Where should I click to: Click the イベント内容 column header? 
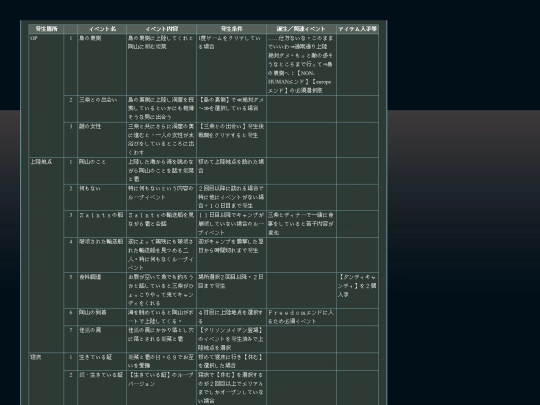[162, 29]
